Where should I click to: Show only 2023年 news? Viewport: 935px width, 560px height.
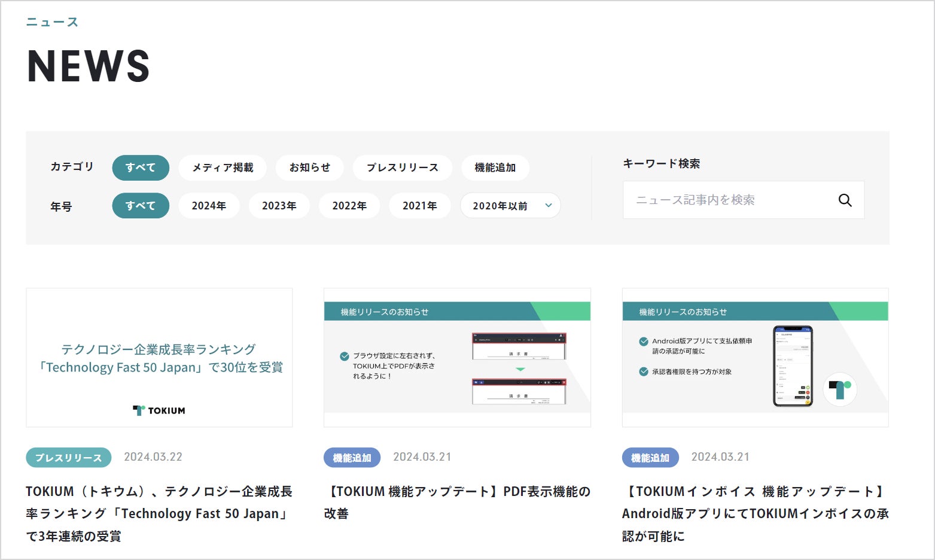279,205
